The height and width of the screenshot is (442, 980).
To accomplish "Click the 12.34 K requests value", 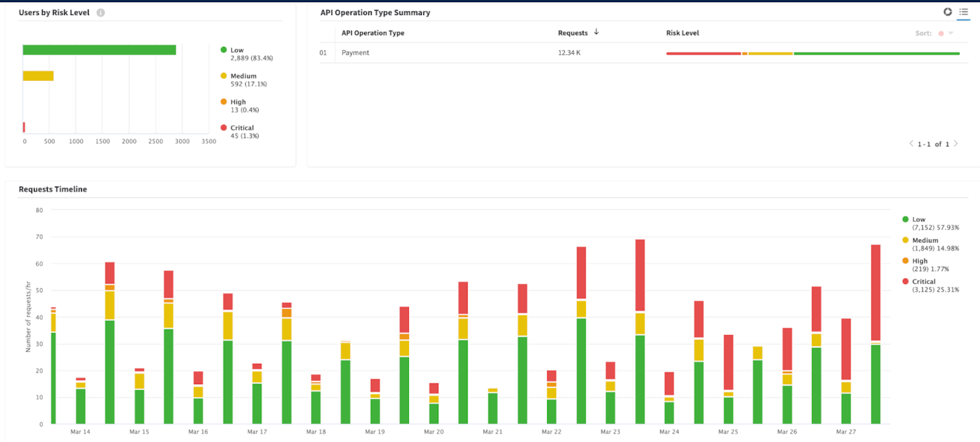I will pos(569,52).
